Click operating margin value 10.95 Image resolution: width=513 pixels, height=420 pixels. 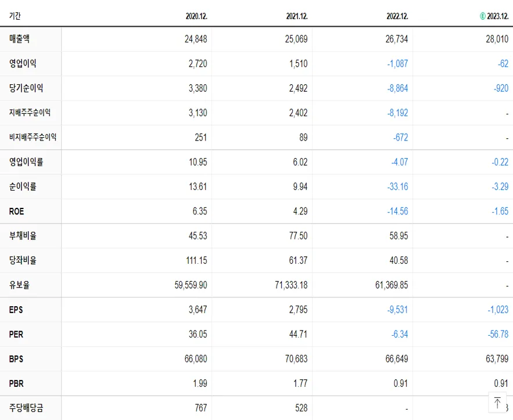coord(198,162)
